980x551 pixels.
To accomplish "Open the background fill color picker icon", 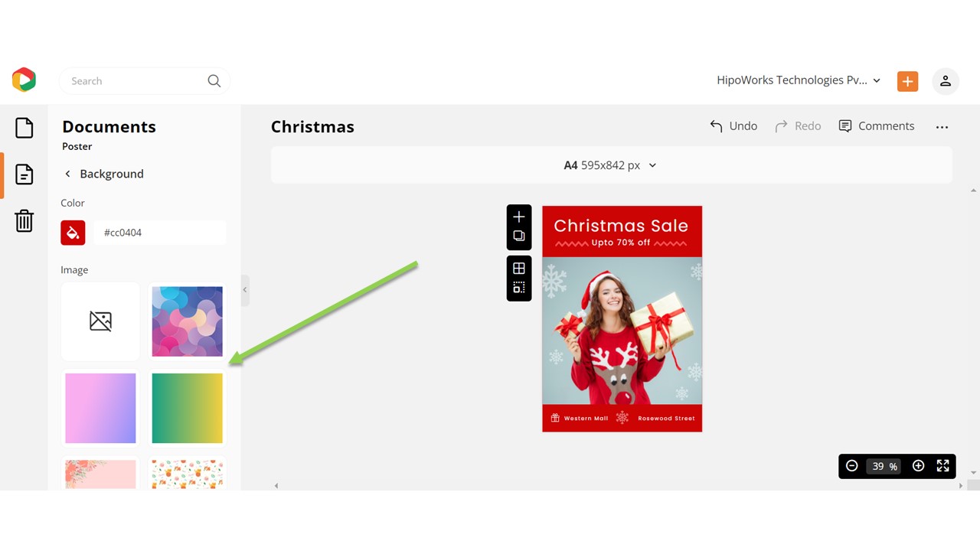I will pyautogui.click(x=73, y=232).
